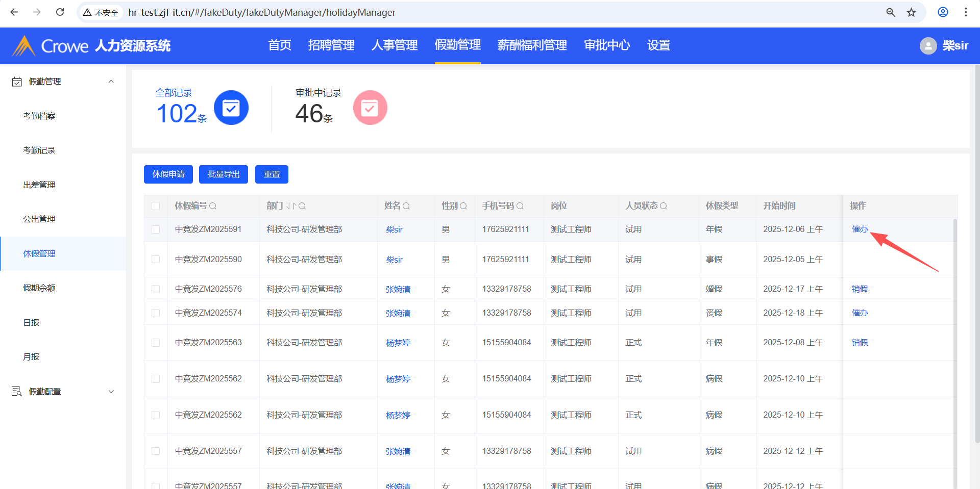Toggle the select-all checkbox in table header

[x=156, y=206]
